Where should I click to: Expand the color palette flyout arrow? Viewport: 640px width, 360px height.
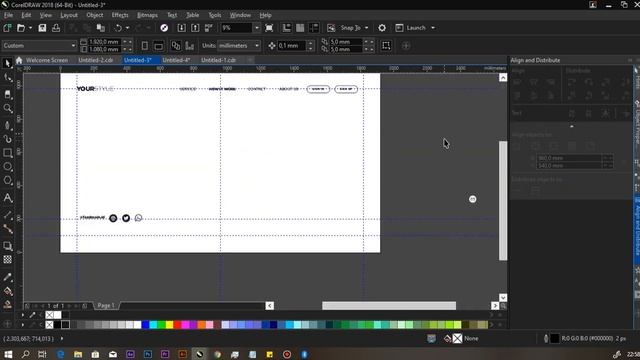point(22,325)
